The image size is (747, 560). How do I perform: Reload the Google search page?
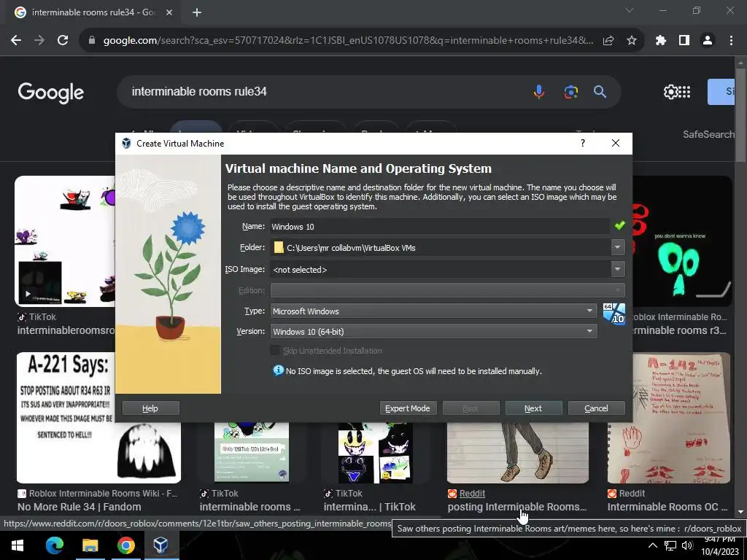pyautogui.click(x=63, y=41)
